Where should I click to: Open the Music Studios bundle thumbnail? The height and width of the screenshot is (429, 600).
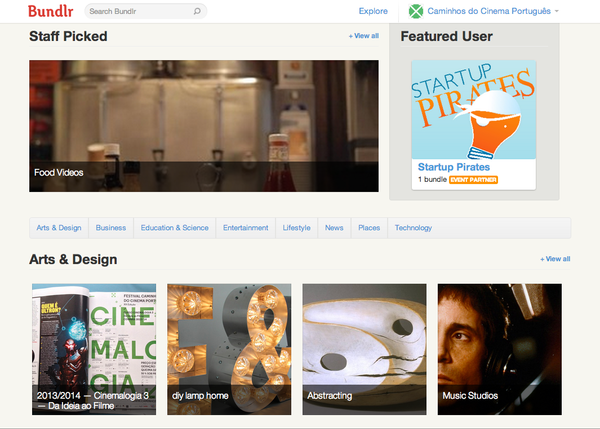(x=499, y=348)
